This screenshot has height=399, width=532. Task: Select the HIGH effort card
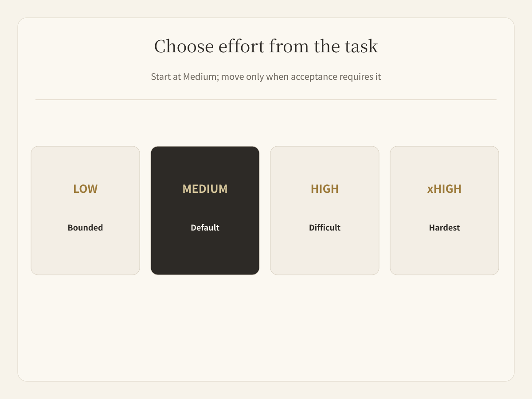(325, 211)
